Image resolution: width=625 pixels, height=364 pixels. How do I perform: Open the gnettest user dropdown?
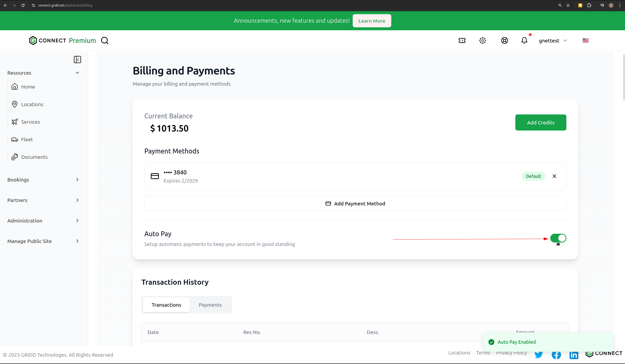[x=553, y=41]
